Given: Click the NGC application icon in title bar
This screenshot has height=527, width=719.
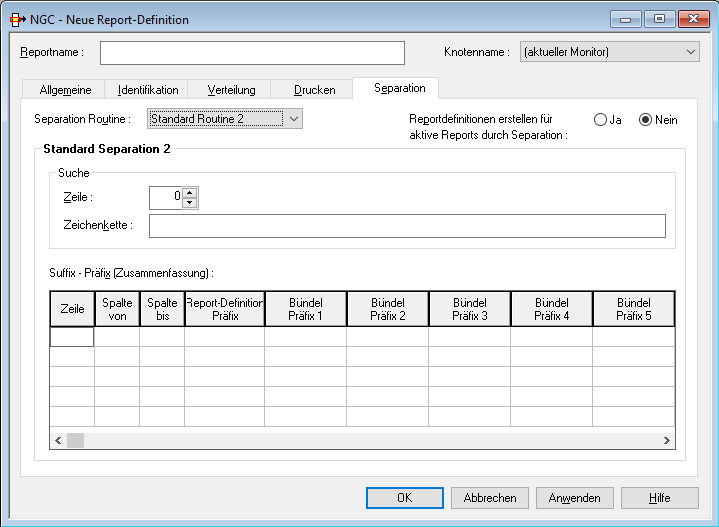Looking at the screenshot, I should pyautogui.click(x=17, y=19).
